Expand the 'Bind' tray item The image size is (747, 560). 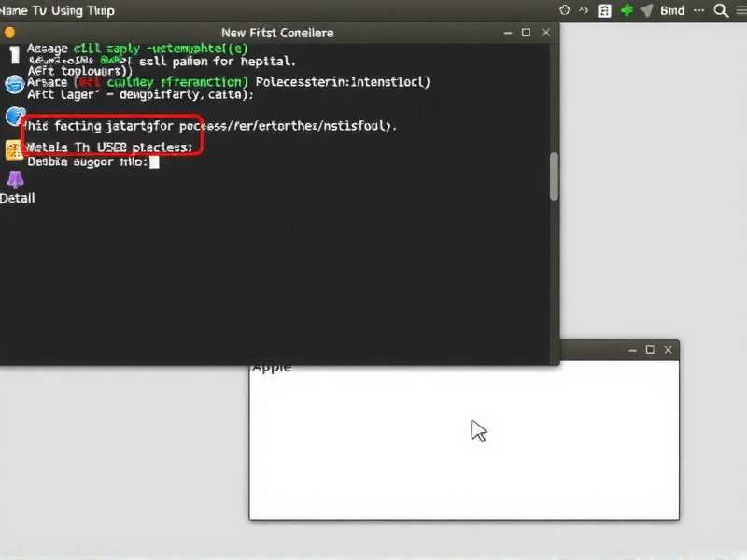[x=671, y=10]
